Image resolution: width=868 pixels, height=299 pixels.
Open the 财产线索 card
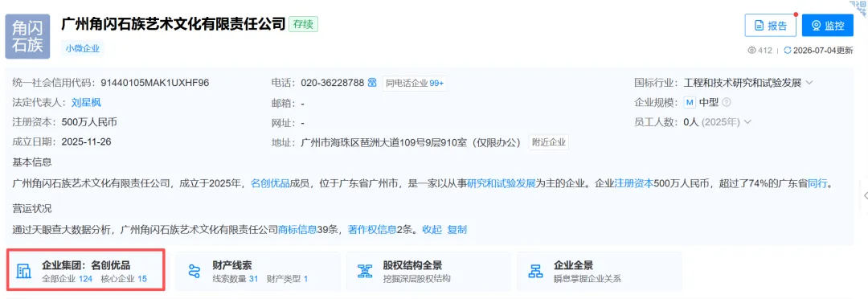click(258, 272)
